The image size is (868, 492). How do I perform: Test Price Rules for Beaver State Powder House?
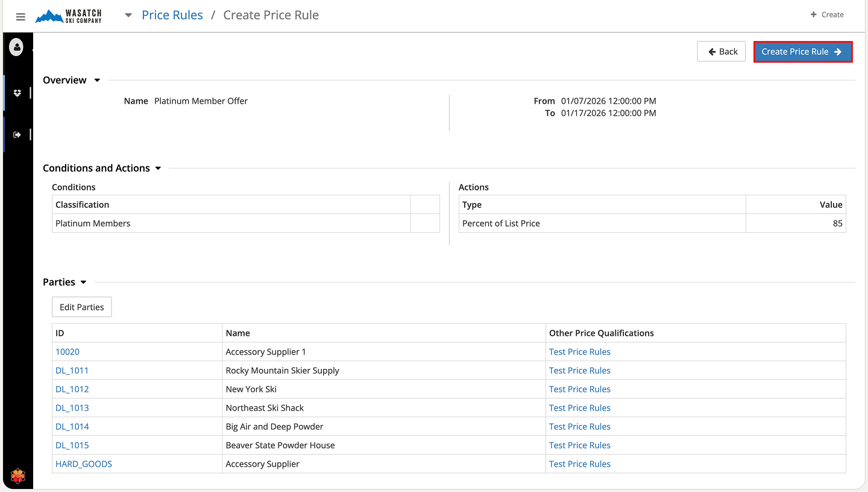579,445
